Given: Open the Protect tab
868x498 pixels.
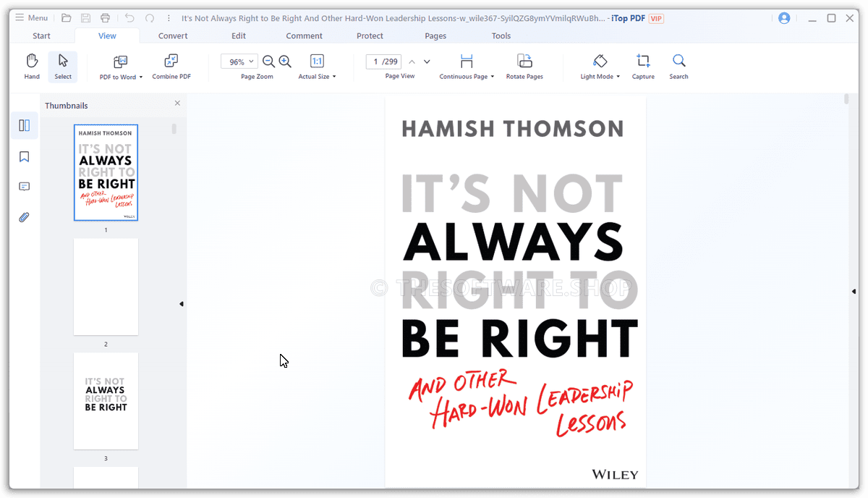Looking at the screenshot, I should click(370, 35).
